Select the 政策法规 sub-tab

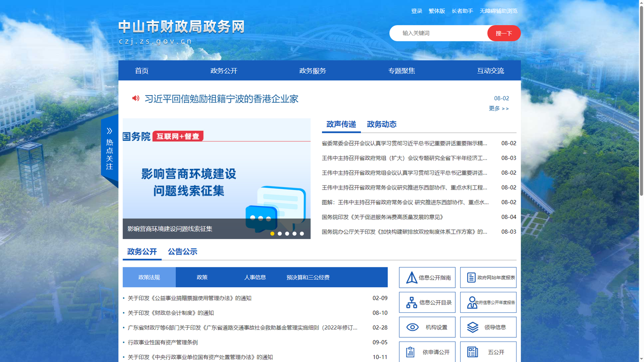tap(149, 277)
